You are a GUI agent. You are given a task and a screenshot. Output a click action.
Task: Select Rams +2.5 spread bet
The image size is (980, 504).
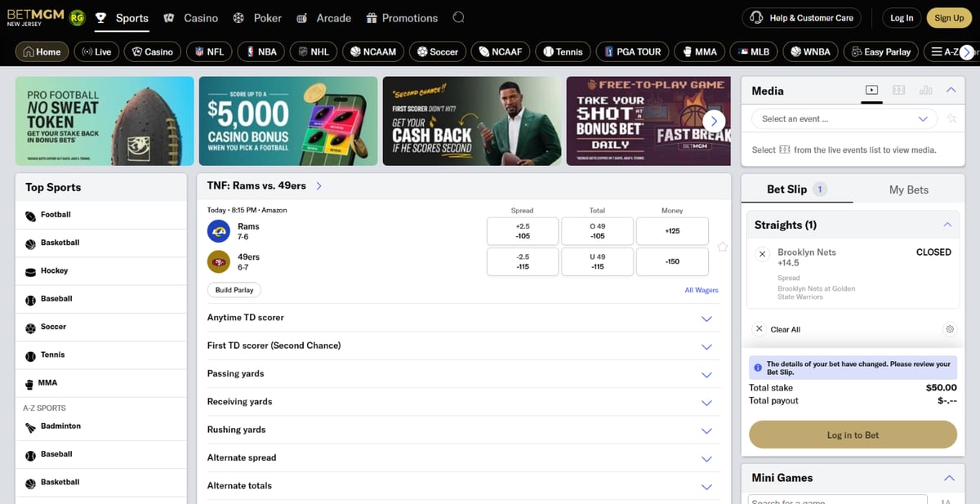tap(523, 231)
